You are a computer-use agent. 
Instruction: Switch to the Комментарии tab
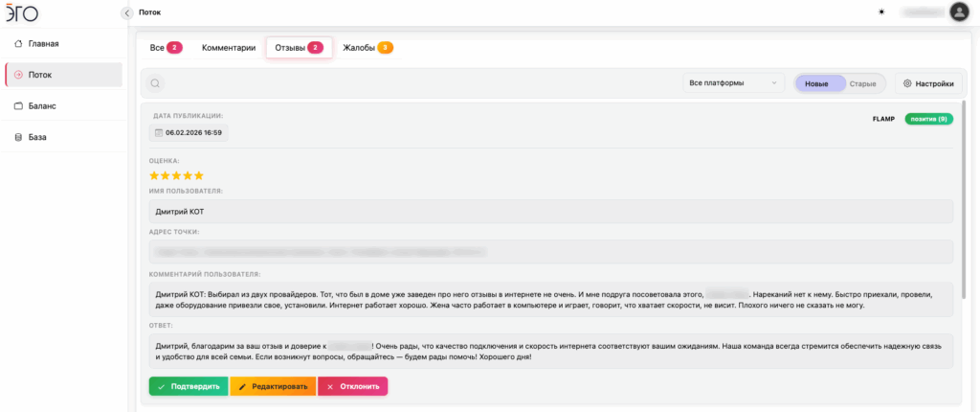coord(229,47)
